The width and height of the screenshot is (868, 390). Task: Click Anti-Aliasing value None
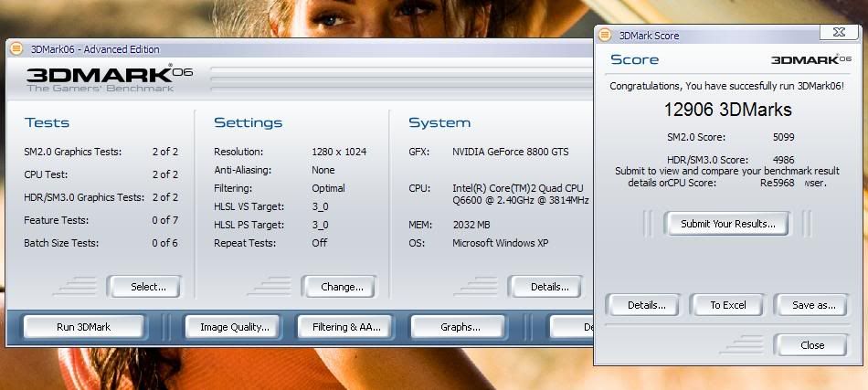click(323, 170)
